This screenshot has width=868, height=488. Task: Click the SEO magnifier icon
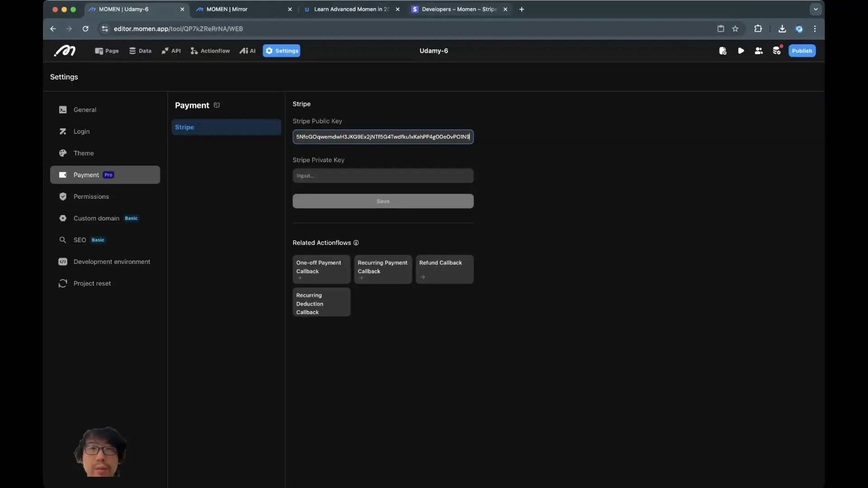point(63,240)
